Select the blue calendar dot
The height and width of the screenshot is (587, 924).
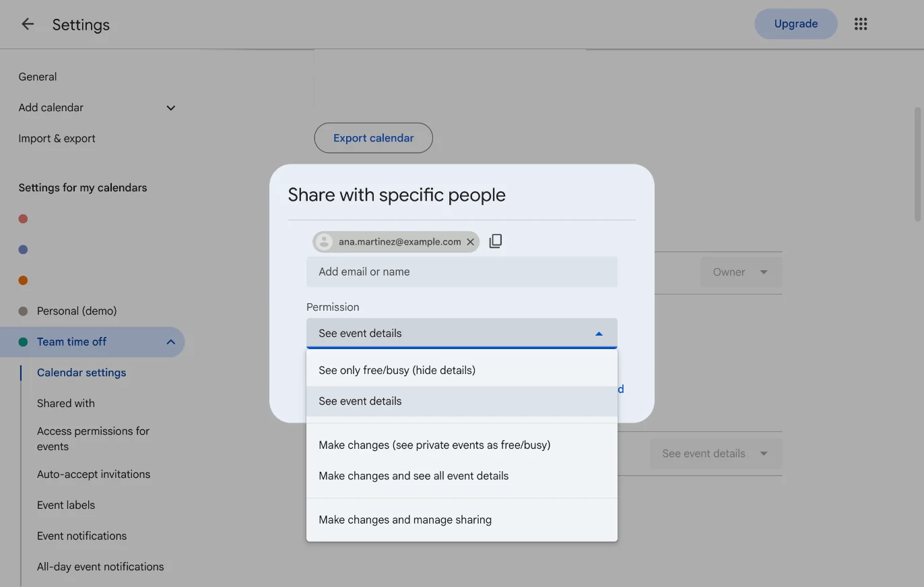click(23, 249)
